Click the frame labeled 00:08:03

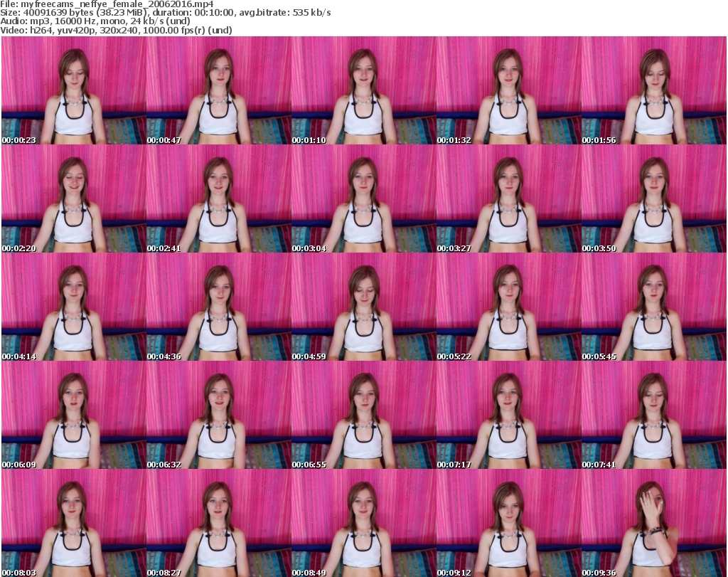[x=74, y=523]
